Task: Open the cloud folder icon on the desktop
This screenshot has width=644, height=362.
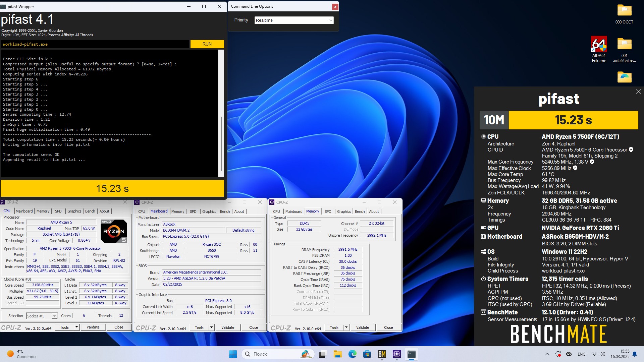Action: click(x=624, y=77)
